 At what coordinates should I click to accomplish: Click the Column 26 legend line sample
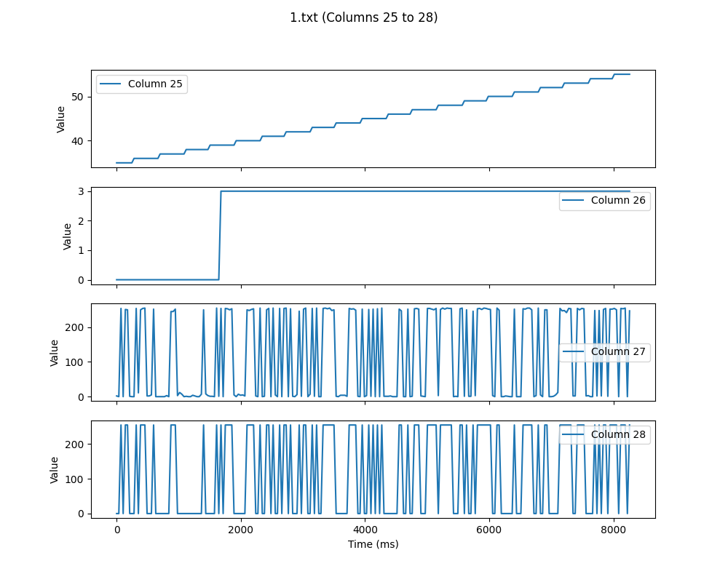click(574, 200)
